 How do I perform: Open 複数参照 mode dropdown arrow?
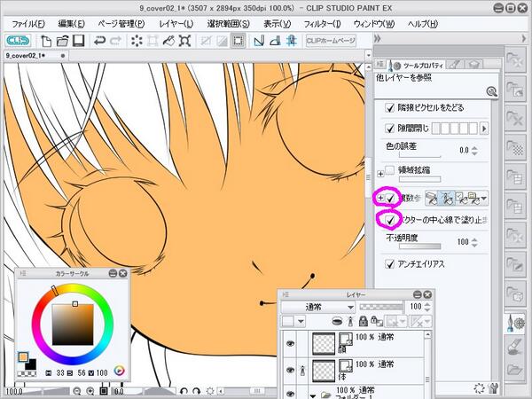point(484,199)
